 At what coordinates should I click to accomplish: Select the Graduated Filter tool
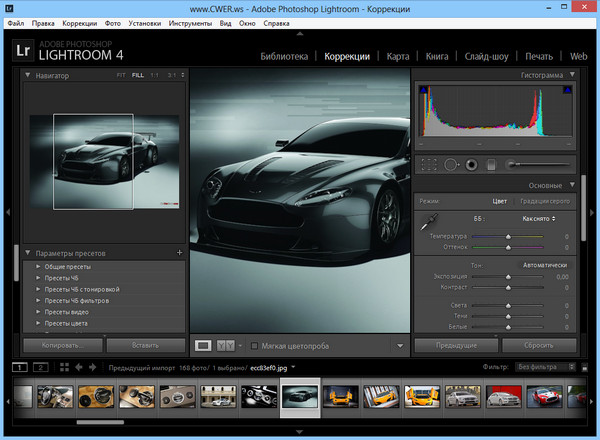[x=491, y=164]
